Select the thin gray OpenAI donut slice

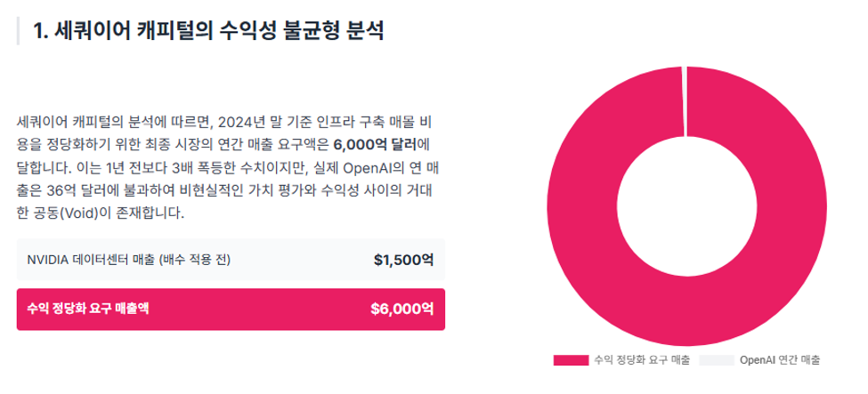pos(685,101)
